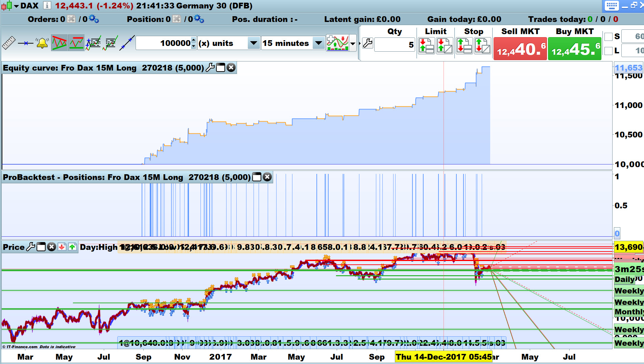Click the 0 value label on Positions axis
The image size is (644, 364).
(x=617, y=233)
